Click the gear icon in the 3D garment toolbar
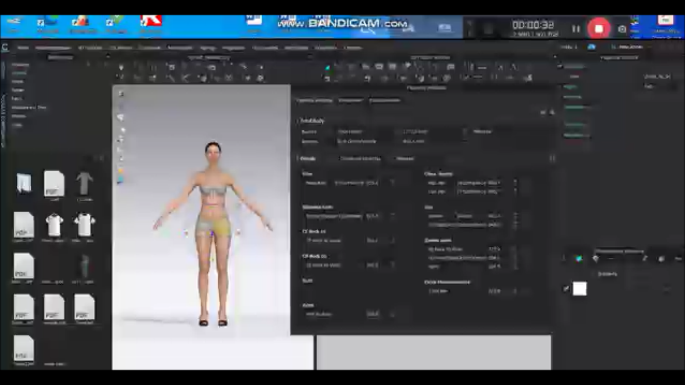685x385 pixels. (x=260, y=78)
